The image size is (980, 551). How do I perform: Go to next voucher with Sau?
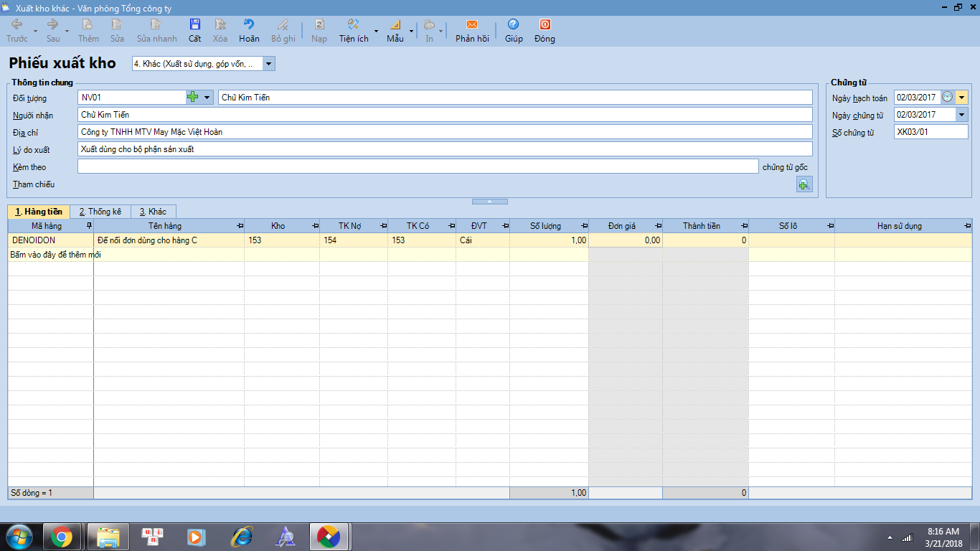click(x=53, y=31)
